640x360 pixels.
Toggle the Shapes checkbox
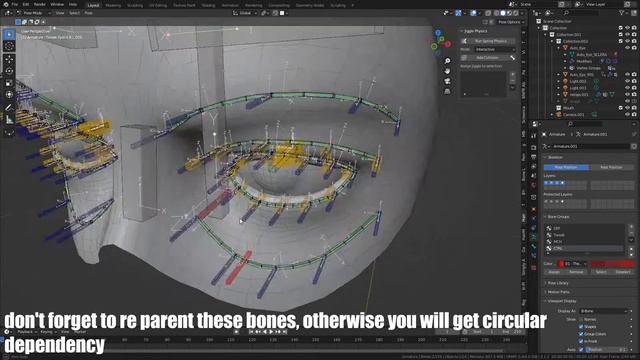[581, 327]
